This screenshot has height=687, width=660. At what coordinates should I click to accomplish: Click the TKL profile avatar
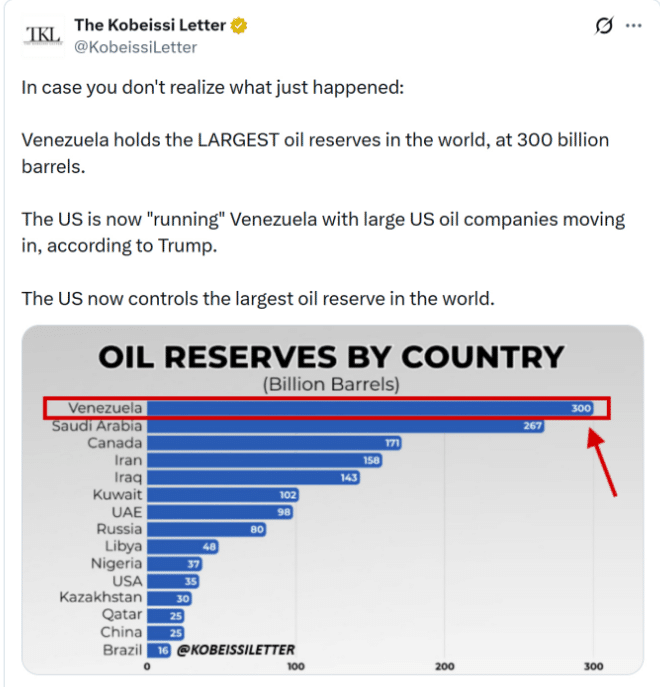[x=41, y=35]
